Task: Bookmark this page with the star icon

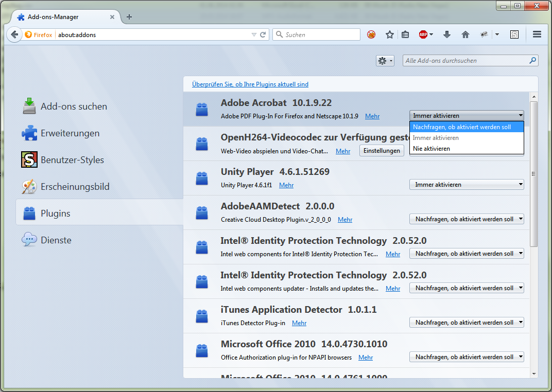Action: pos(389,34)
